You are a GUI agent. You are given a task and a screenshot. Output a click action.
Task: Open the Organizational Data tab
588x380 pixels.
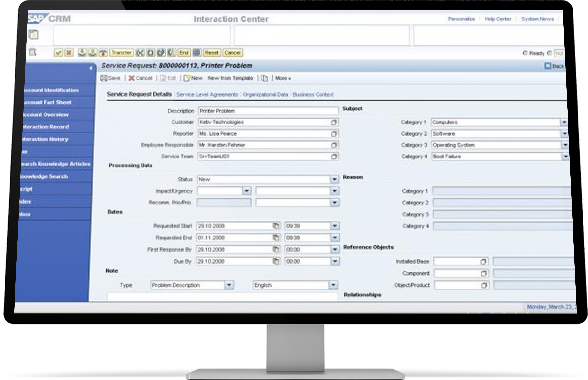click(x=265, y=95)
